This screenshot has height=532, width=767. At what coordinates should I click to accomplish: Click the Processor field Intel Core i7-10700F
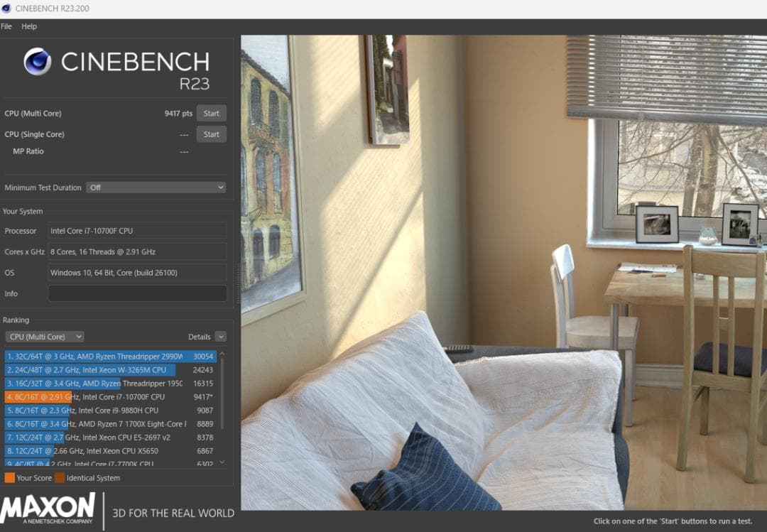[138, 231]
